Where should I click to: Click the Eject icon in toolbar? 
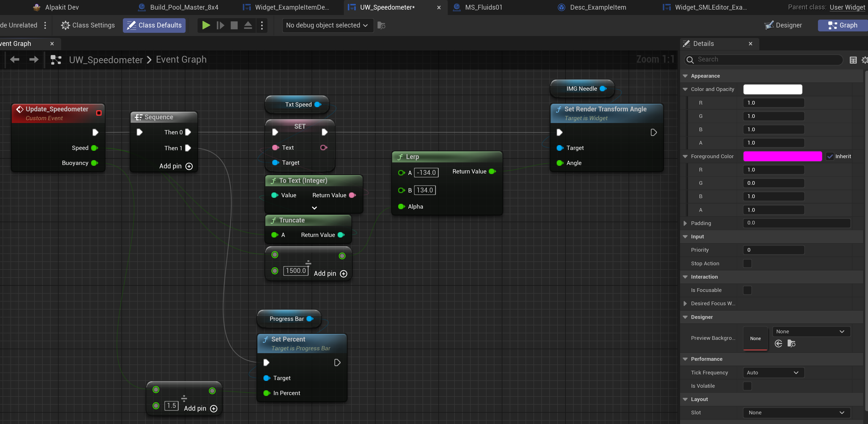click(248, 25)
